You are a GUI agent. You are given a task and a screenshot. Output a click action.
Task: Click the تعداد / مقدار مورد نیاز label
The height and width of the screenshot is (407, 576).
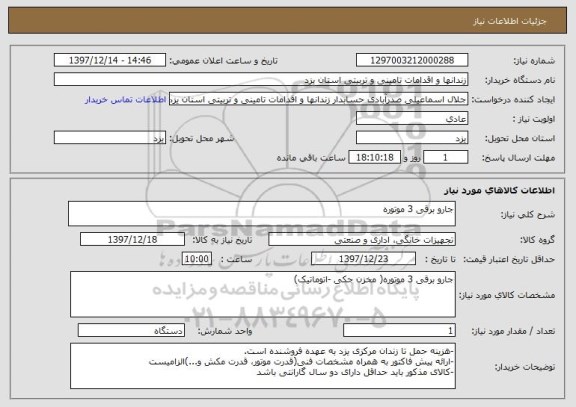pos(513,331)
